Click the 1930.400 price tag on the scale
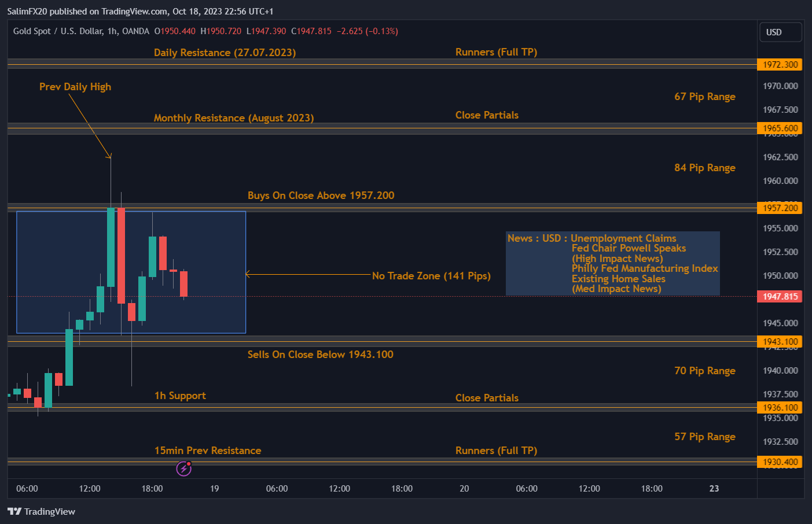This screenshot has width=812, height=524. (x=780, y=462)
